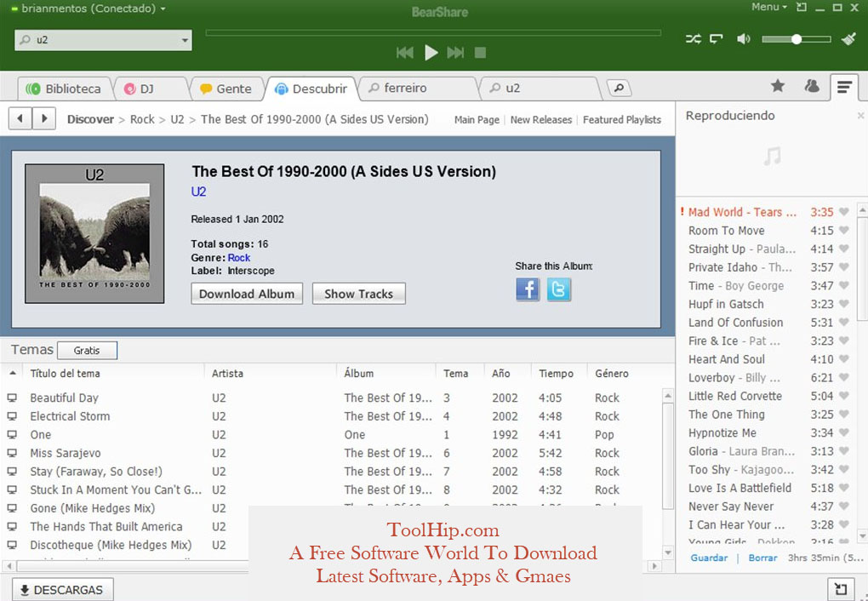Click the icon beside the One track
Viewport: 868px width, 601px height.
coord(12,435)
